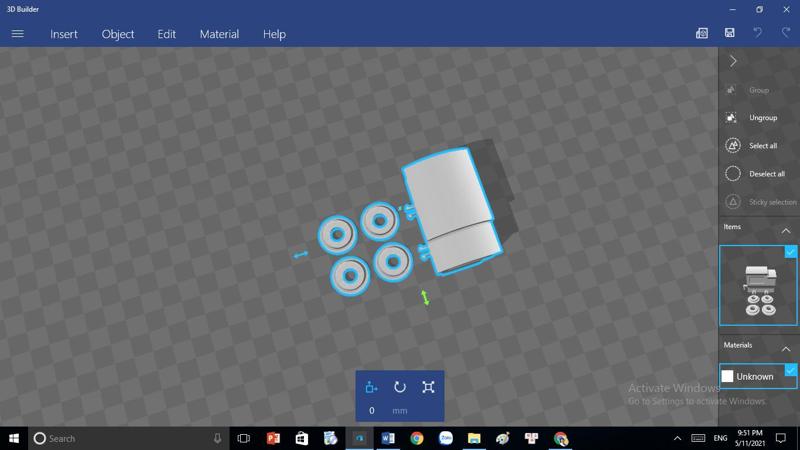Open the hamburger navigation menu
Screen dimensions: 800x450
tap(17, 34)
